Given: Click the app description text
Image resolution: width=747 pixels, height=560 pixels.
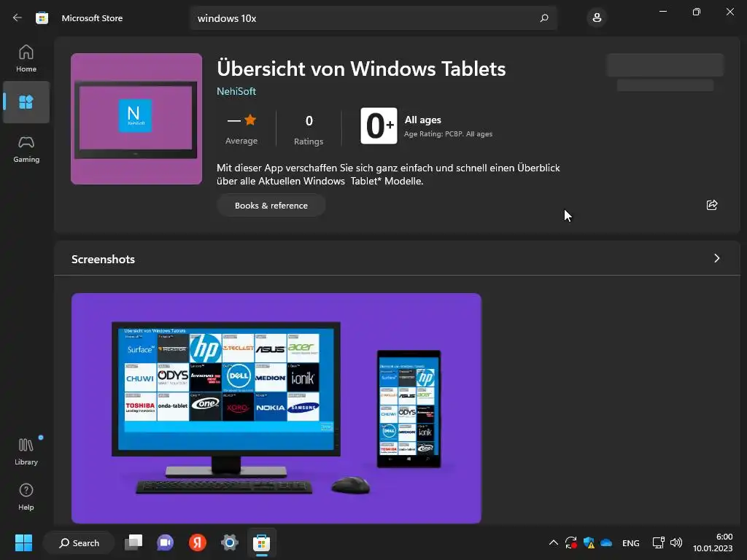Looking at the screenshot, I should [388, 174].
